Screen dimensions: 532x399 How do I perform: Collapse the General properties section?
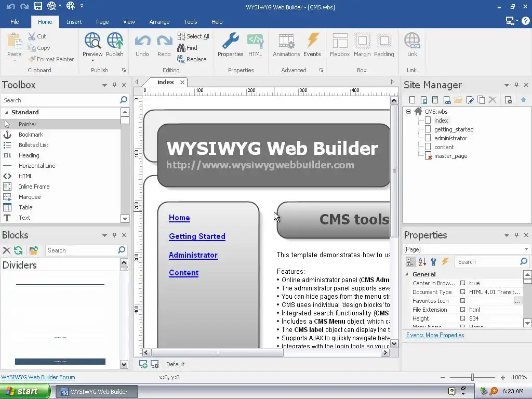pos(407,274)
